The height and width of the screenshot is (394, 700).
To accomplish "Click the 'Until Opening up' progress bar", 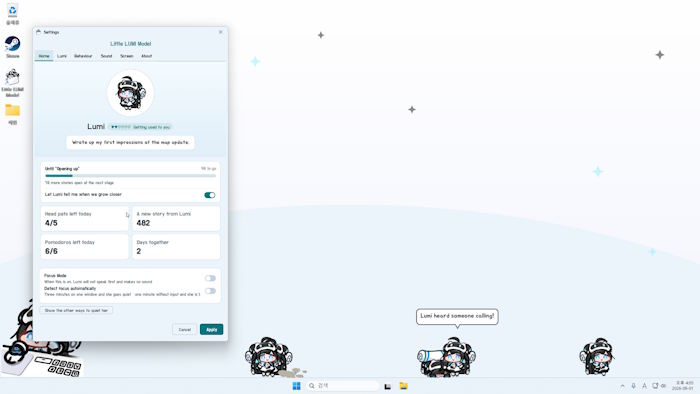I will (x=130, y=176).
